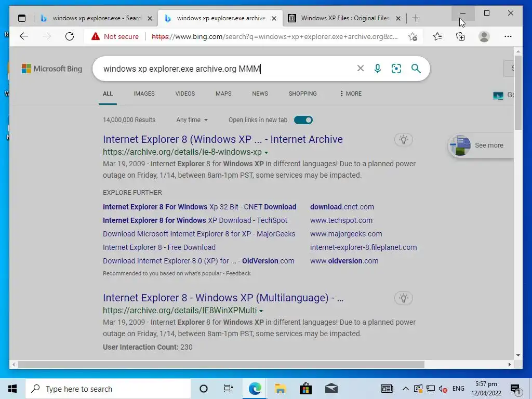The image size is (532, 399).
Task: Open the OldVersion.com Internet Explorer 8.0 link
Action: point(198,261)
